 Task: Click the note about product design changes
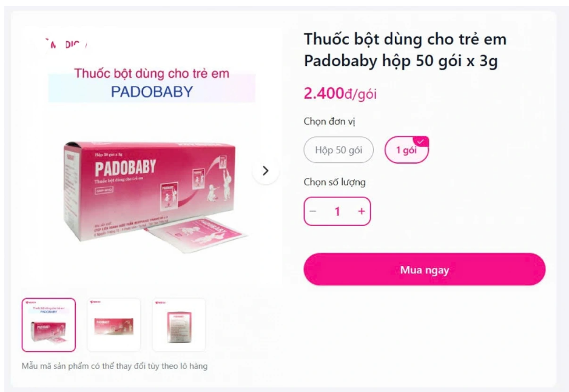(x=115, y=366)
